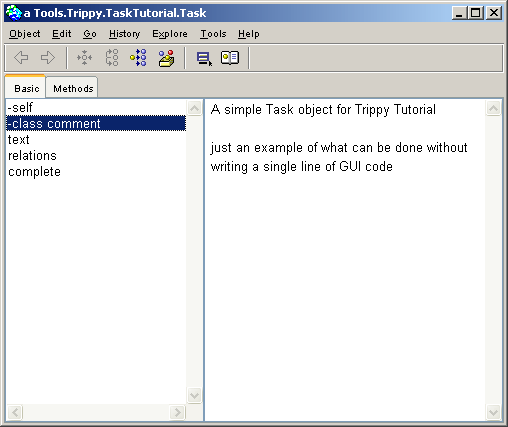Open the History menu
The height and width of the screenshot is (427, 508).
[x=124, y=34]
